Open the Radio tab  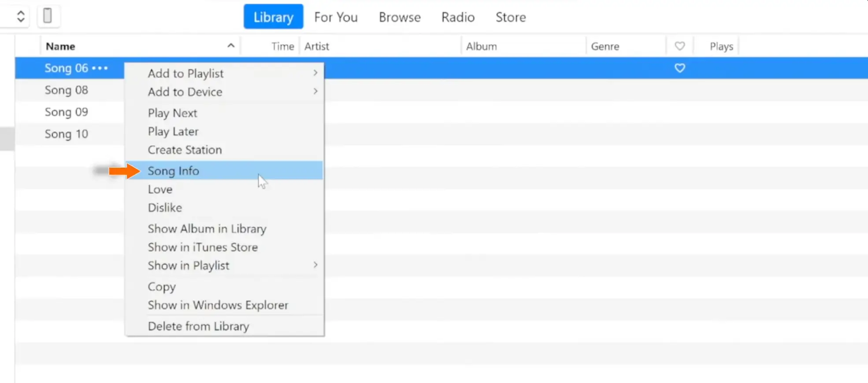click(x=458, y=17)
